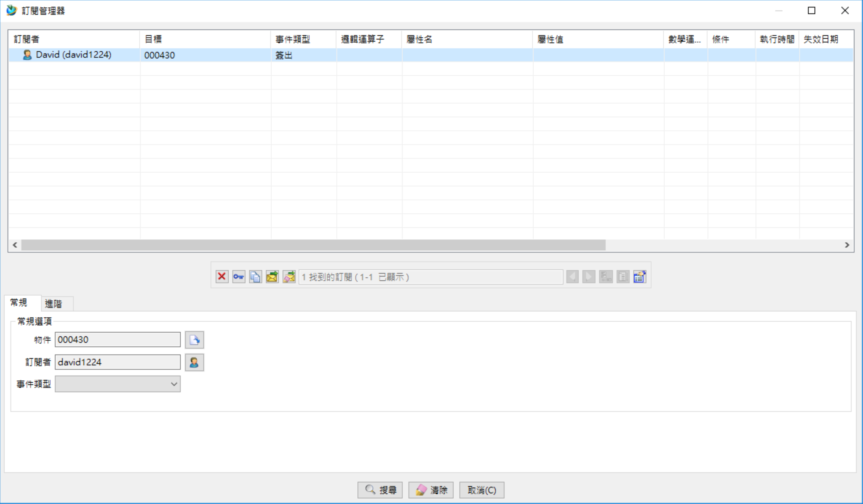Maximize the 訂閱管理器 window
Screen dimensions: 863x504
(x=811, y=11)
